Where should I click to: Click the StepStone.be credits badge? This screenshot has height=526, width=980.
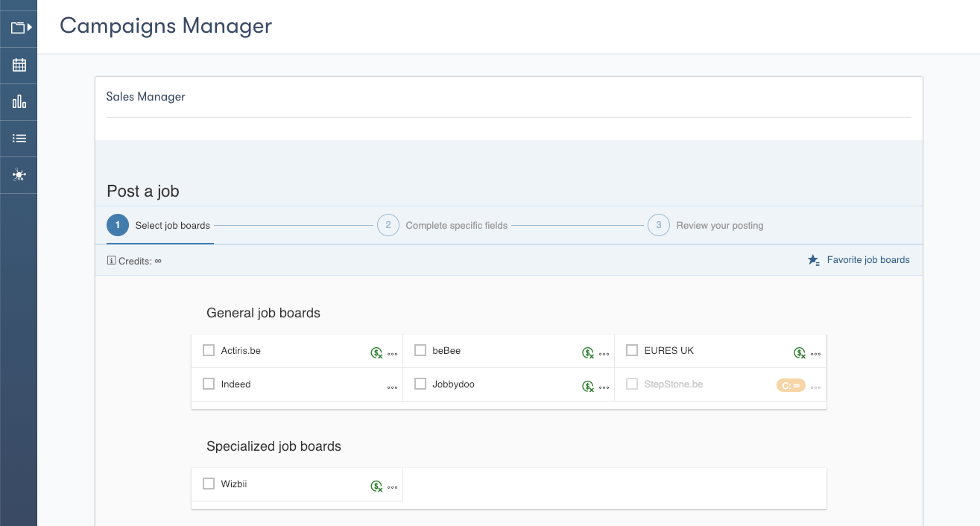(791, 385)
